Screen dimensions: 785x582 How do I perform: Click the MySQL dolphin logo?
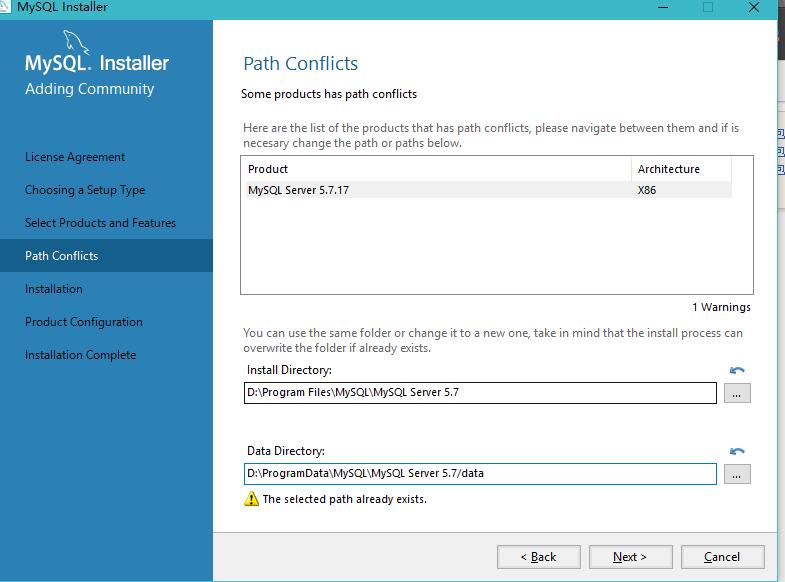[x=76, y=42]
